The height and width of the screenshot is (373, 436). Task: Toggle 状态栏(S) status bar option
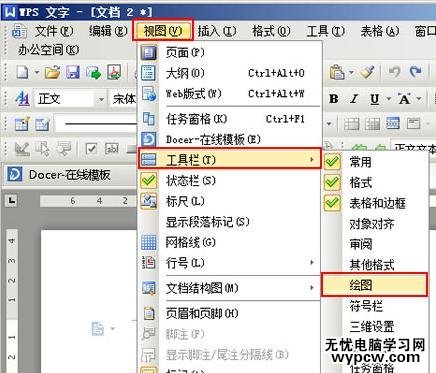click(x=230, y=181)
